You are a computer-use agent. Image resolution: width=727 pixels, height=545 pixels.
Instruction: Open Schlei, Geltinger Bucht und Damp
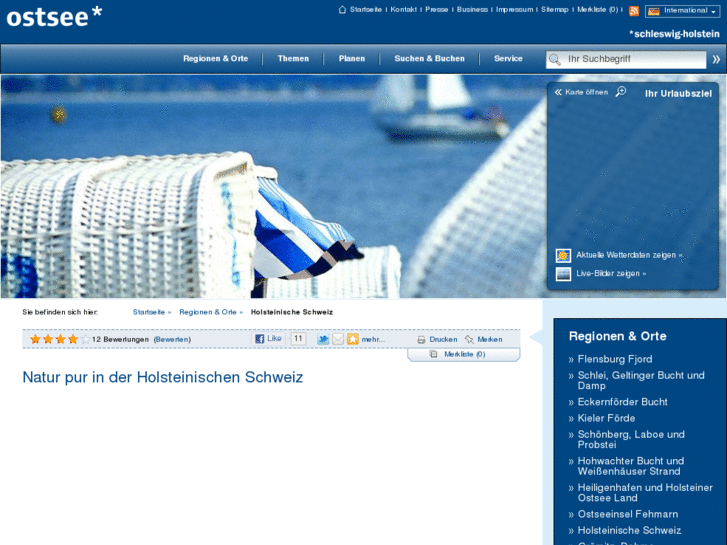tap(641, 380)
